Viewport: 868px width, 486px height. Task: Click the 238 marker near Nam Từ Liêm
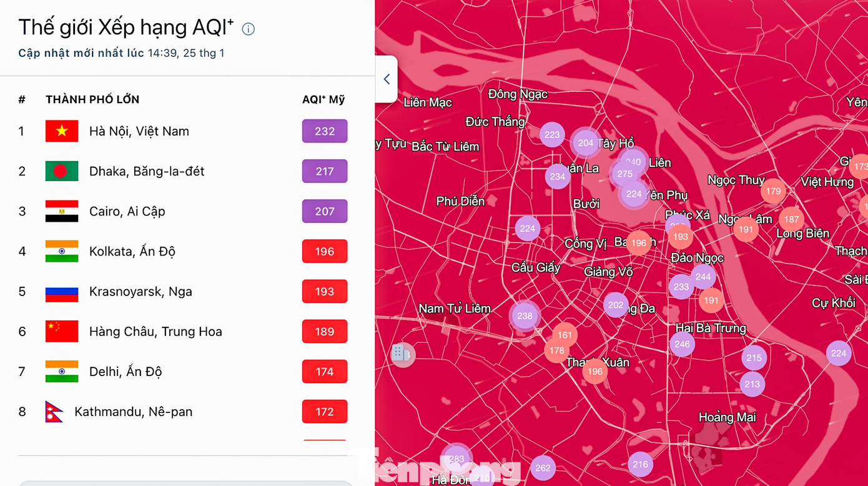click(525, 316)
